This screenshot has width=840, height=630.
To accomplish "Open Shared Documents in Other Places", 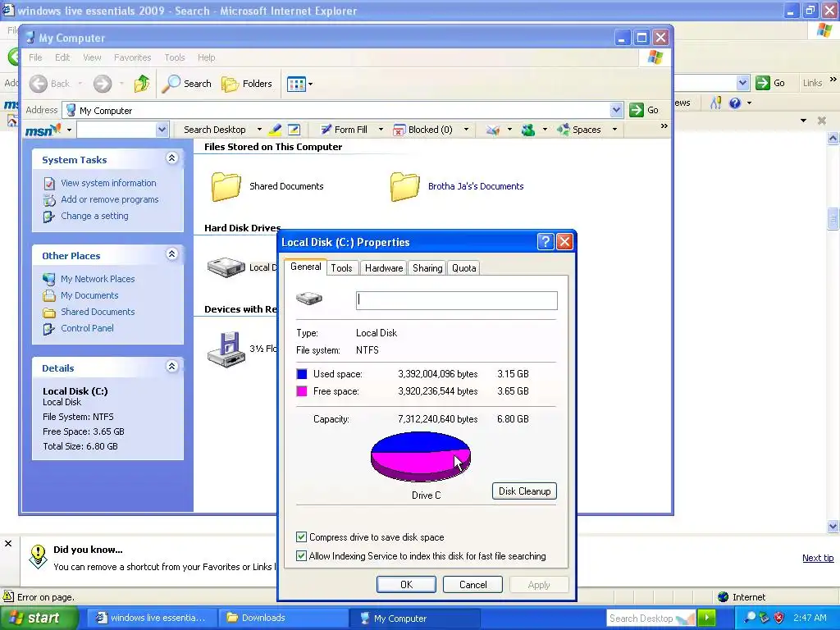I will (98, 312).
